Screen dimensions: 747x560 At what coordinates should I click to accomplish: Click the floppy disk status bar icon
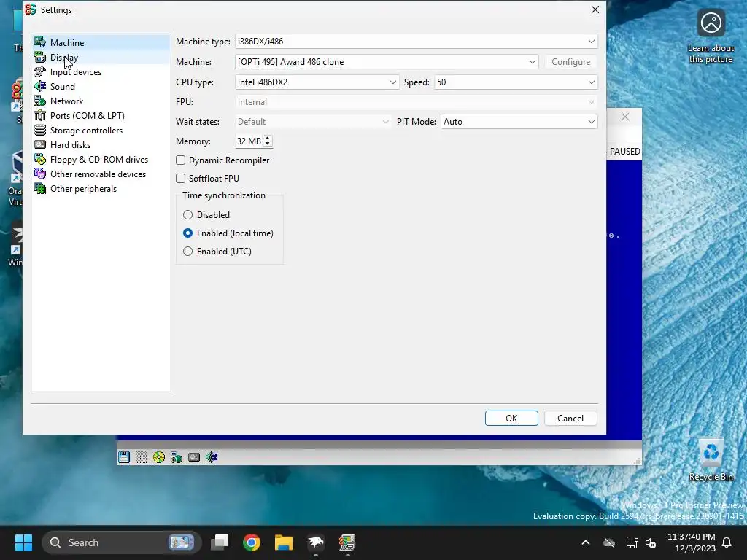coord(124,457)
